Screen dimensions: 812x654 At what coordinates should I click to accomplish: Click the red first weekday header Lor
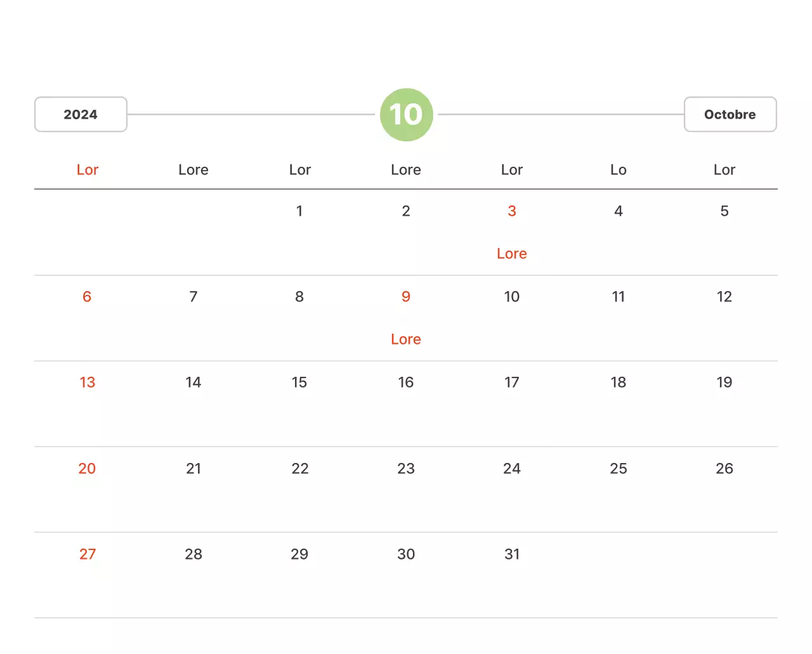coord(88,170)
